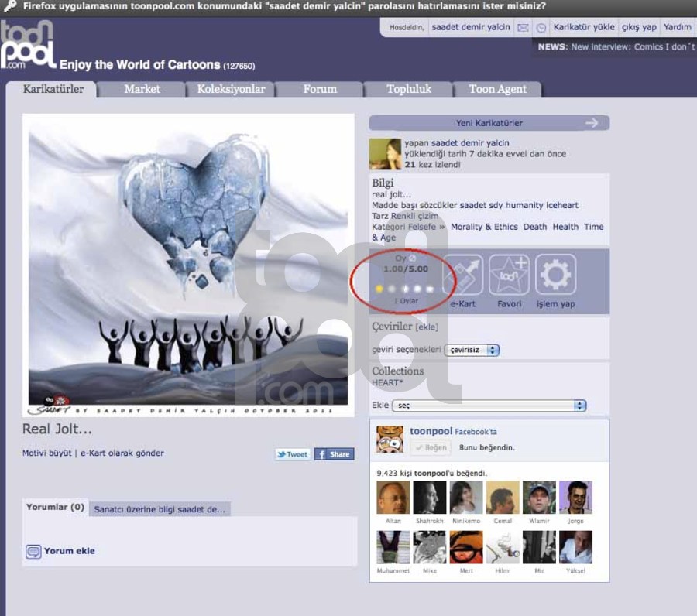
Task: Click the humanity keyword tag
Action: (x=524, y=205)
